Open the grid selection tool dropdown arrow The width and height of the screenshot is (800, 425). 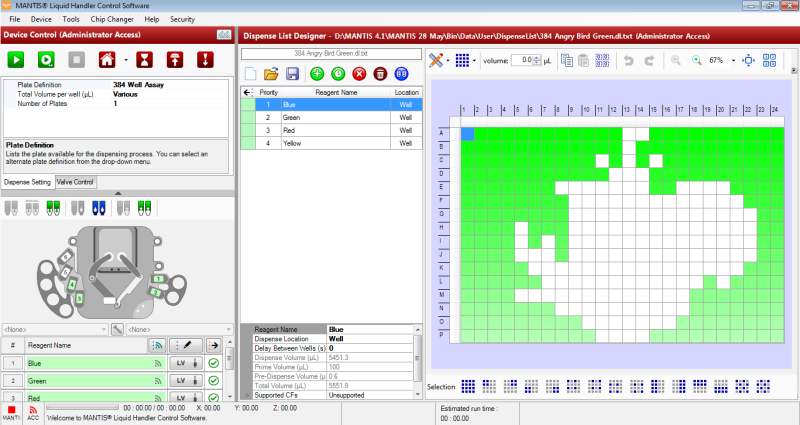(474, 61)
